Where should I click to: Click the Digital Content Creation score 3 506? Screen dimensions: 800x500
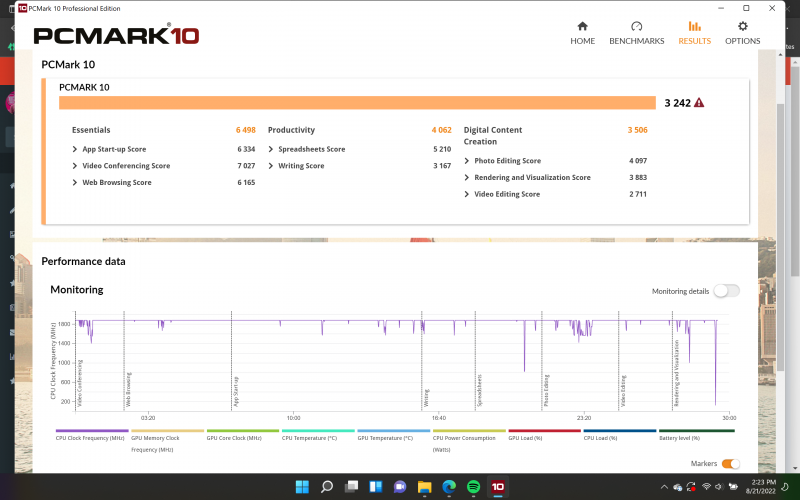637,130
